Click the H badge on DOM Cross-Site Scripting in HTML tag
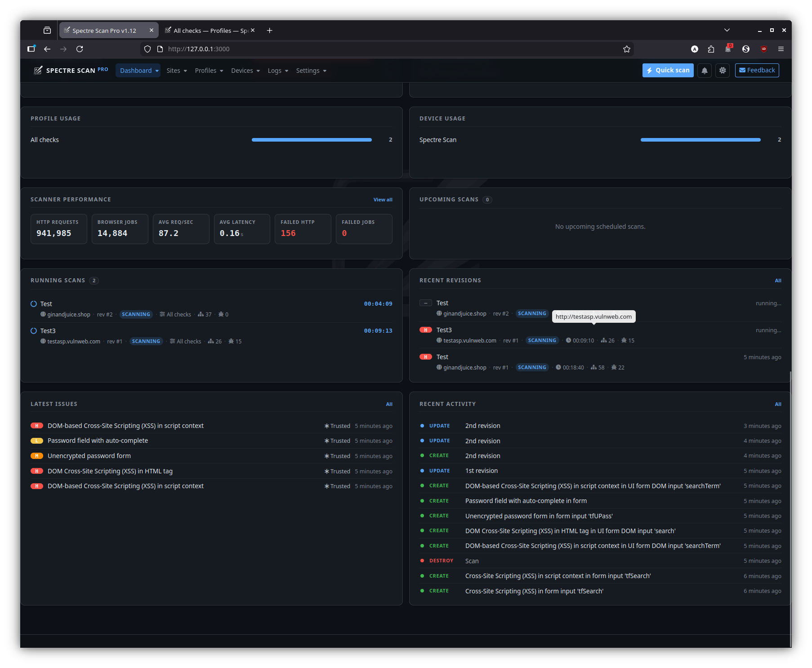Image resolution: width=812 pixels, height=668 pixels. click(x=37, y=471)
